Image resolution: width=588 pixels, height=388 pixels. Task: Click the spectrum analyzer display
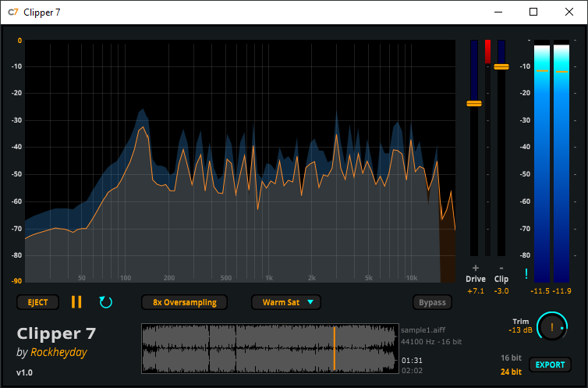(x=240, y=162)
